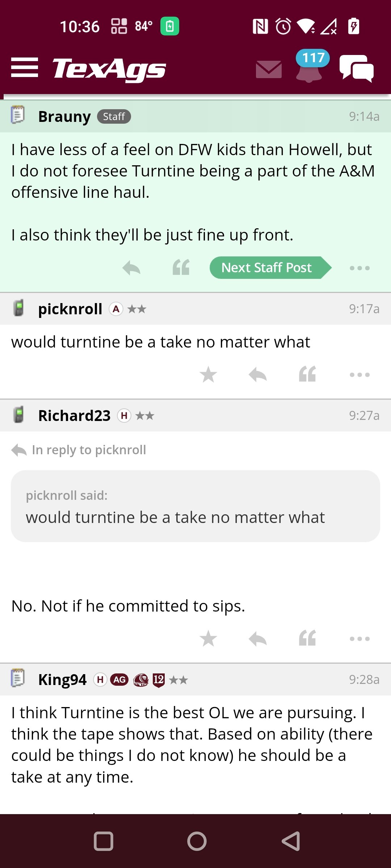Open the TexAgs home logo

(x=109, y=69)
